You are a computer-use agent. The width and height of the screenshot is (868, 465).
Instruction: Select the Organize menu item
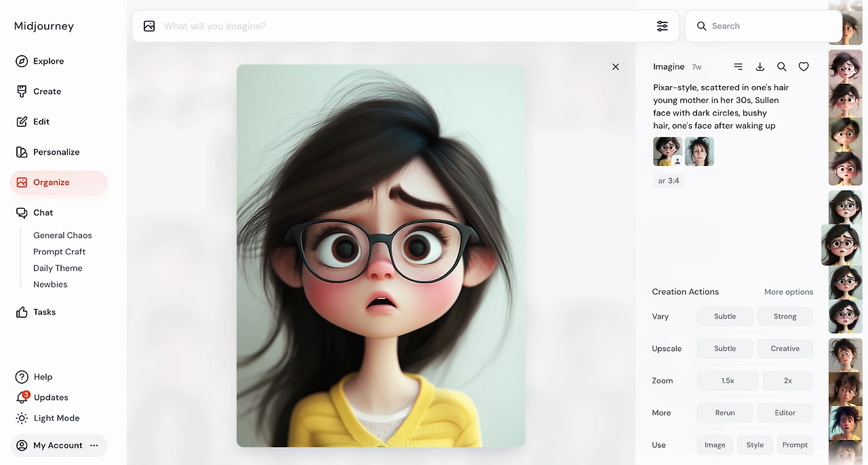coord(58,182)
